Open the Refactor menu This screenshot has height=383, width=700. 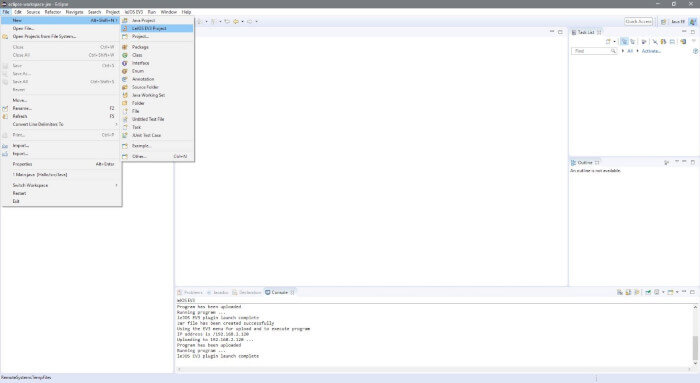coord(53,12)
